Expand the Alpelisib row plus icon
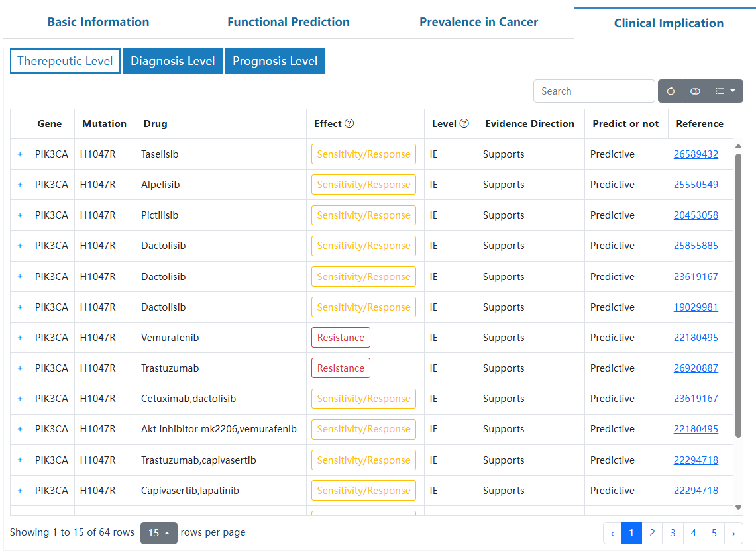This screenshot has width=756, height=553. click(x=20, y=185)
